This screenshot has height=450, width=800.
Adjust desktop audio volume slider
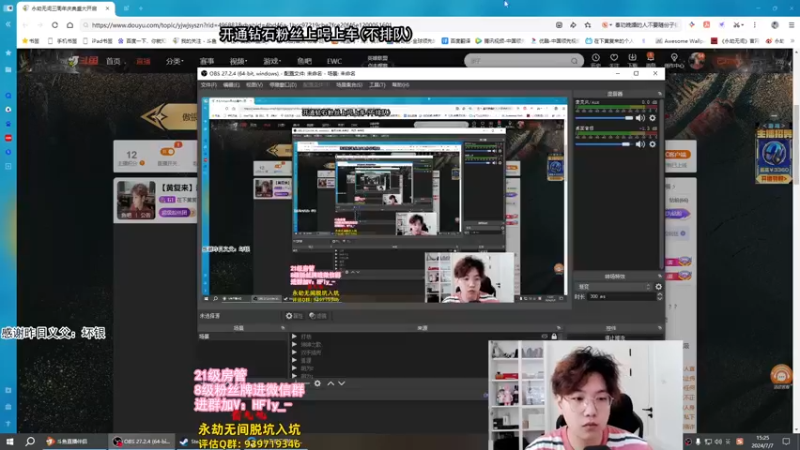point(604,144)
